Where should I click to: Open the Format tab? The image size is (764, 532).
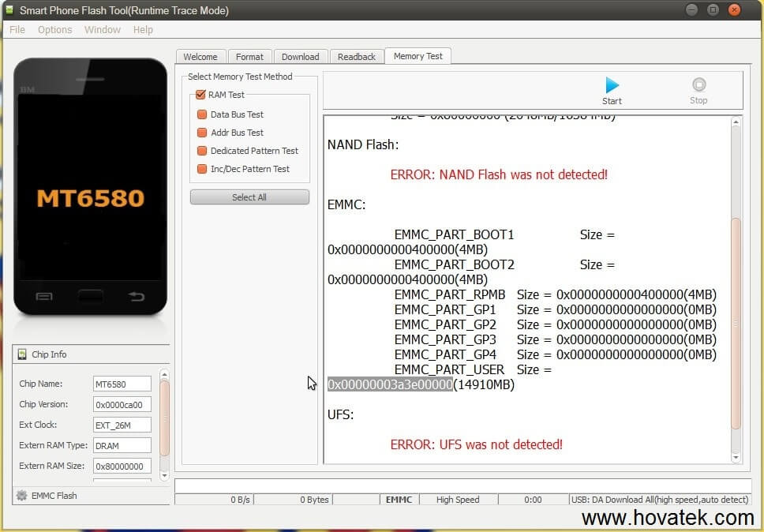(249, 56)
